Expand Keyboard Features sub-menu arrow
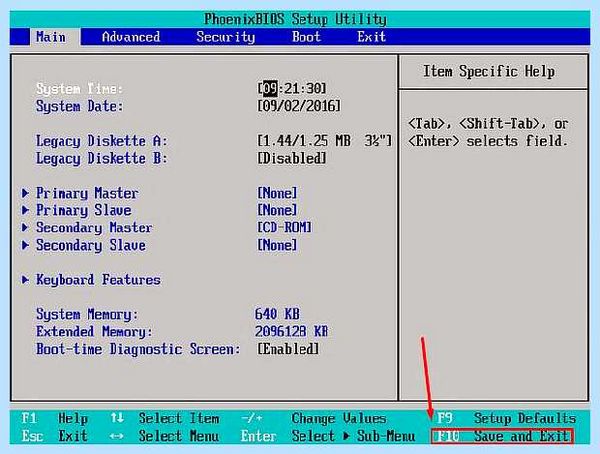The image size is (600, 454). click(x=25, y=280)
